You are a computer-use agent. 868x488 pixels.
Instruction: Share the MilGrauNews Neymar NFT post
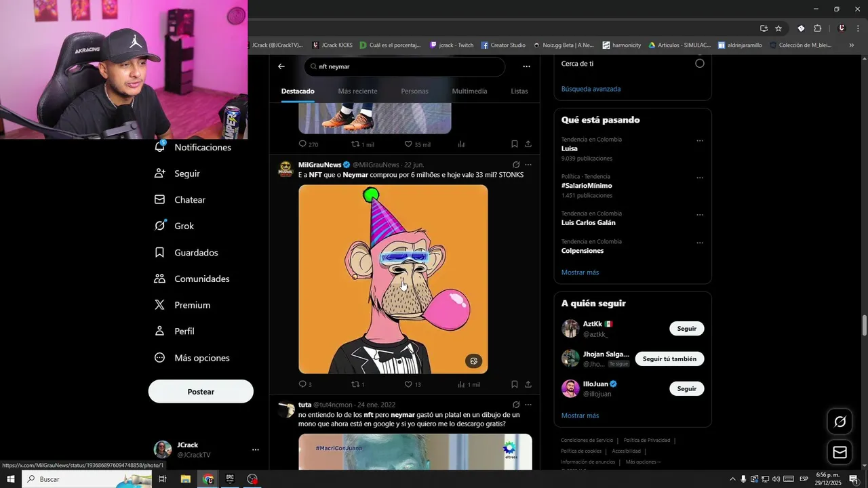pyautogui.click(x=528, y=384)
